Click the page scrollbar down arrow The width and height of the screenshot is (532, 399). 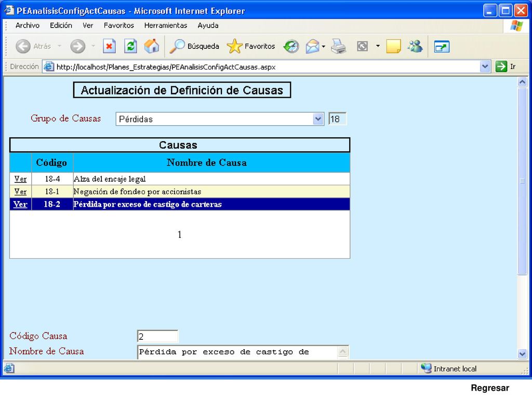tap(522, 354)
